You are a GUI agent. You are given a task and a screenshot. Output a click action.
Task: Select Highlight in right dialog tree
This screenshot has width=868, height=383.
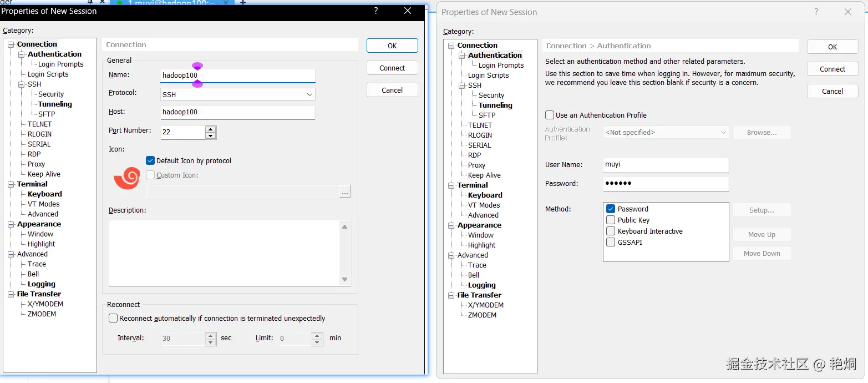coord(481,245)
